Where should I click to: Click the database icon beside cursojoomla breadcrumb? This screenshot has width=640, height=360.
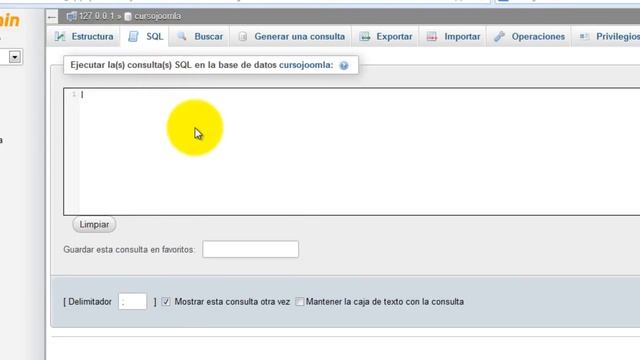tap(128, 16)
